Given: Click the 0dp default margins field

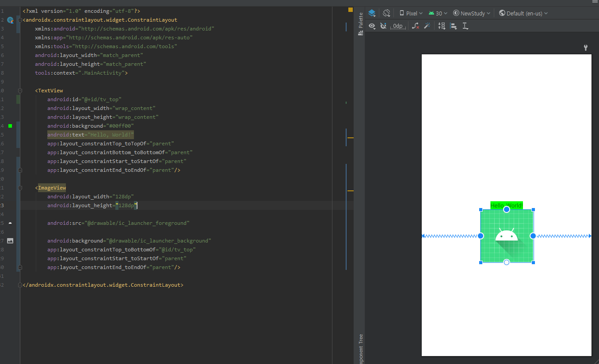Looking at the screenshot, I should pos(398,26).
